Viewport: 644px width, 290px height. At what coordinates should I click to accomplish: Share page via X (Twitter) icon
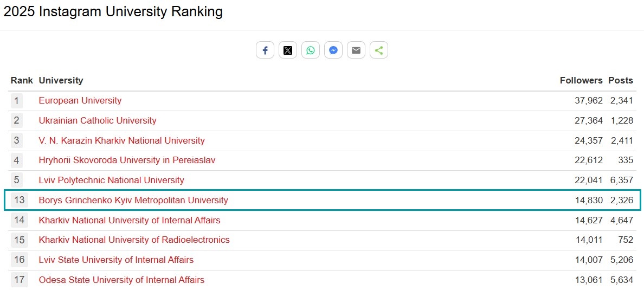coord(288,50)
